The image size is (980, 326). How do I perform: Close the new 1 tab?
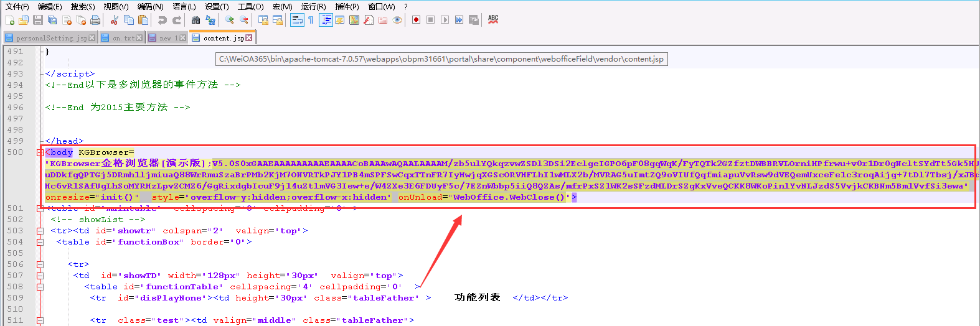click(x=182, y=38)
